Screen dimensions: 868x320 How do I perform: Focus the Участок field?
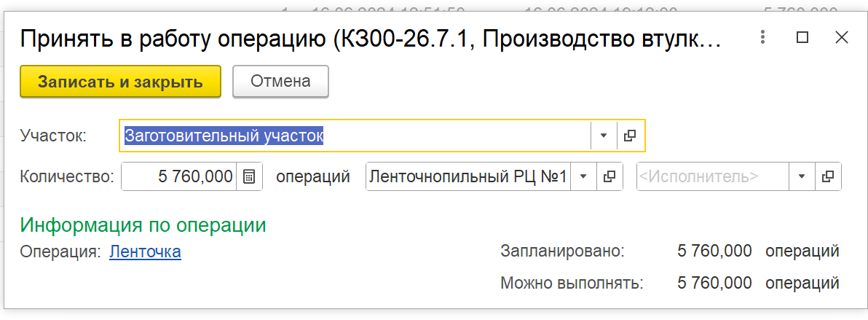[355, 136]
